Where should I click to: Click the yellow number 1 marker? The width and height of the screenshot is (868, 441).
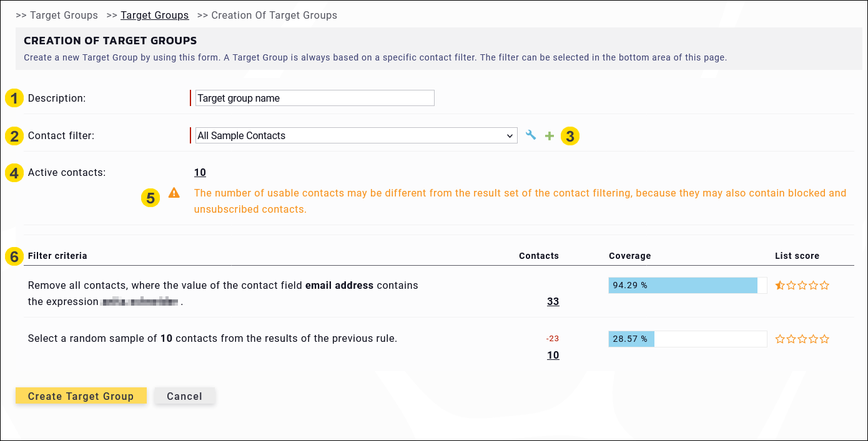tap(14, 99)
